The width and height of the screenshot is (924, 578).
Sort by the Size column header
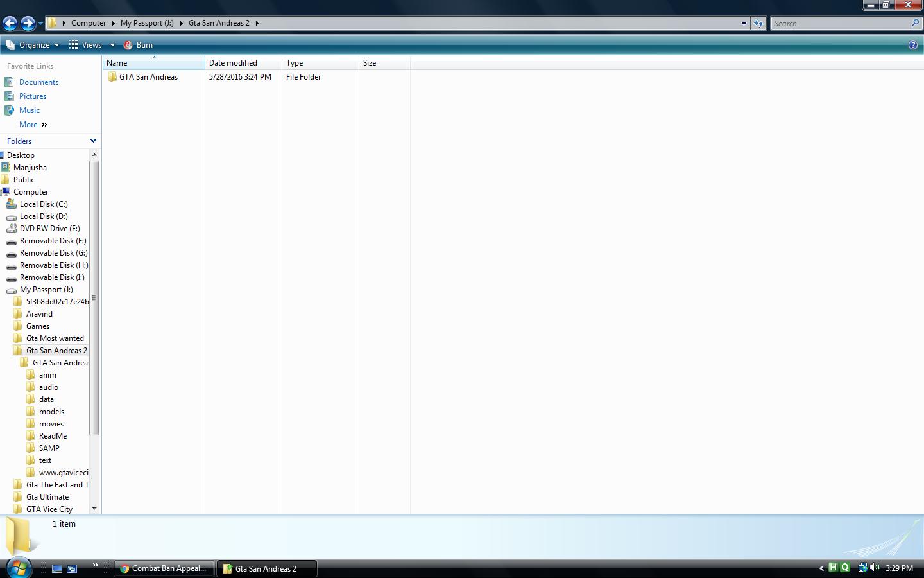pos(384,63)
